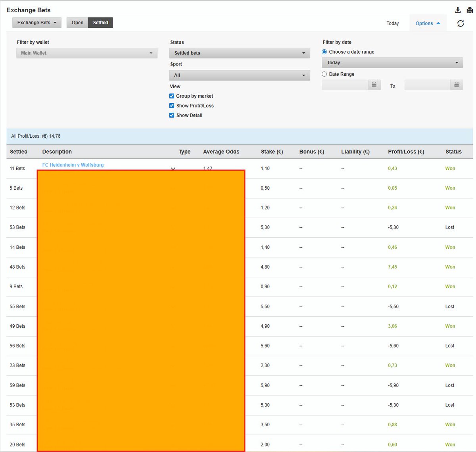Click the -5,60 loss value
The width and height of the screenshot is (476, 452).
tap(393, 346)
